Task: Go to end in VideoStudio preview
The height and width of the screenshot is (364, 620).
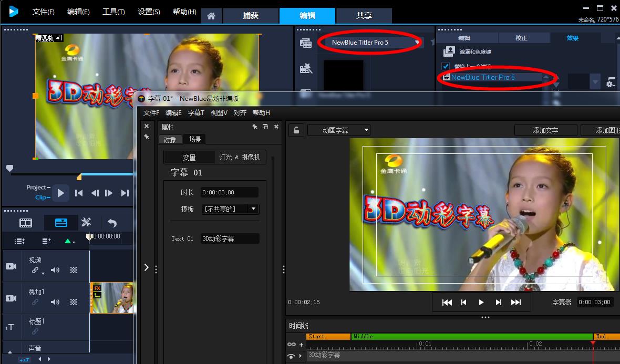Action: [x=125, y=193]
